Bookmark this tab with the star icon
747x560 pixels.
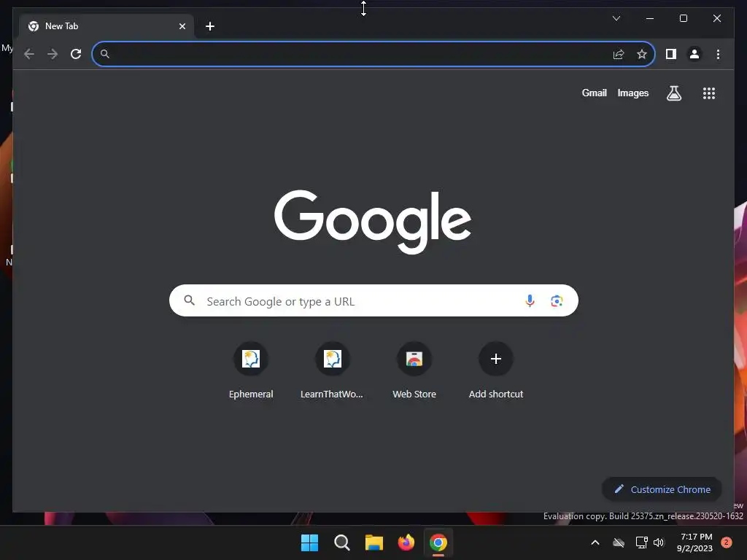[x=642, y=54]
